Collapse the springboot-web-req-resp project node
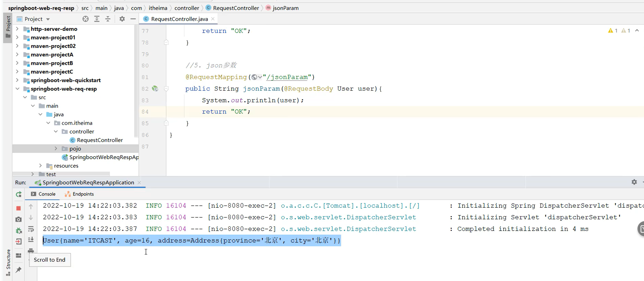 coord(18,89)
